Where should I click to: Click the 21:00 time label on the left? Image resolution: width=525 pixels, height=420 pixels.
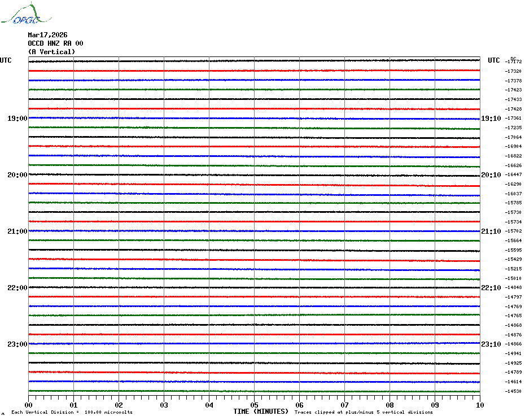coord(17,231)
